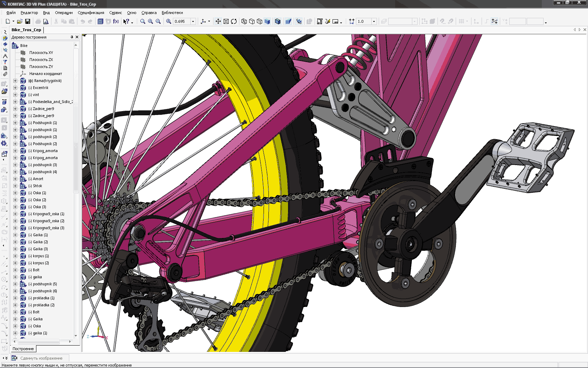Switch to wireframe display mode icon
This screenshot has width=588, height=368.
[x=244, y=21]
